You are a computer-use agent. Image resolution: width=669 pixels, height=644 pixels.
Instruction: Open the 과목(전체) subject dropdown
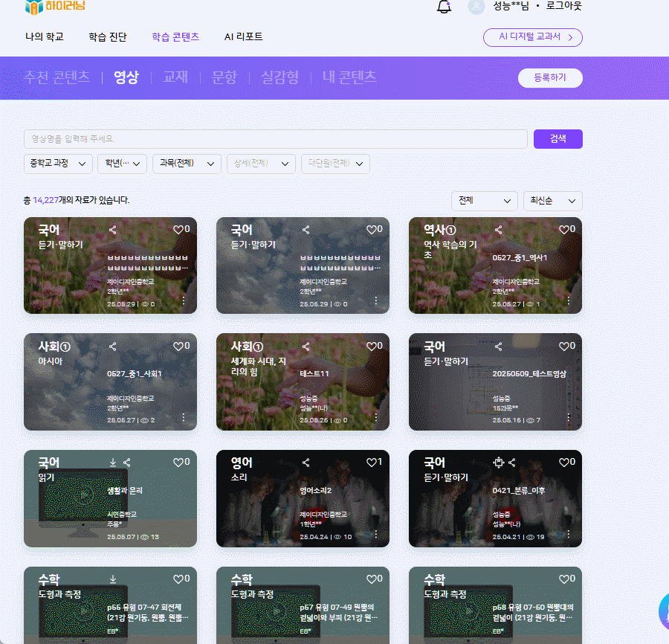[187, 164]
